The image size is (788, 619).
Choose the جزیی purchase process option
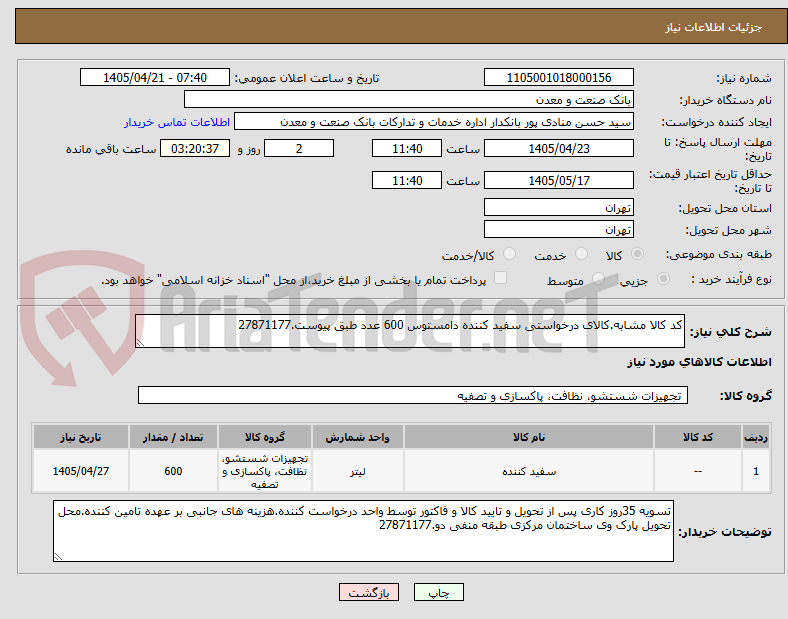pyautogui.click(x=663, y=279)
